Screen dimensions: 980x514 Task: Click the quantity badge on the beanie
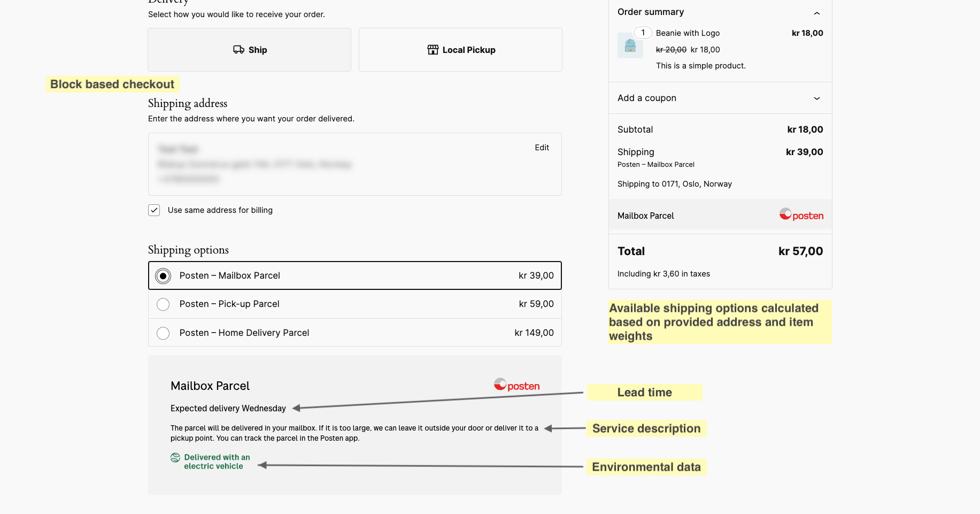click(x=643, y=33)
